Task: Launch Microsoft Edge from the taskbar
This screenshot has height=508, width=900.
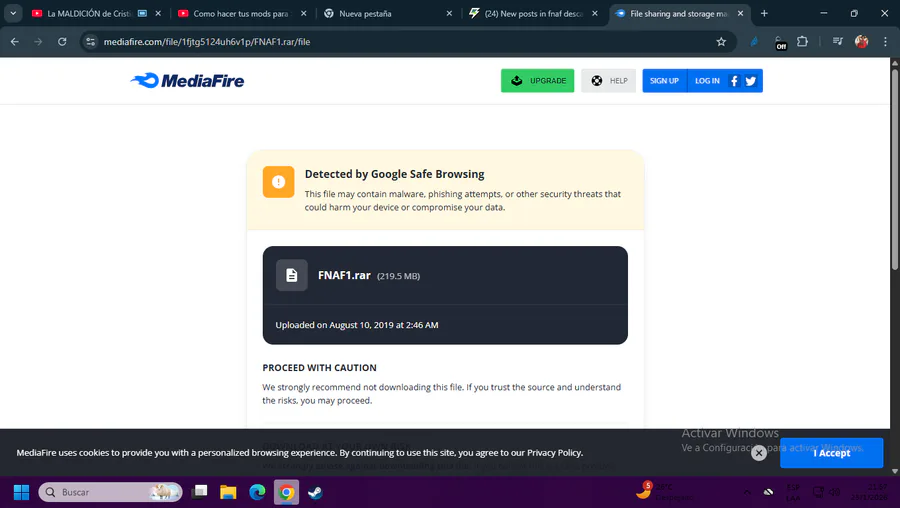Action: 257,492
